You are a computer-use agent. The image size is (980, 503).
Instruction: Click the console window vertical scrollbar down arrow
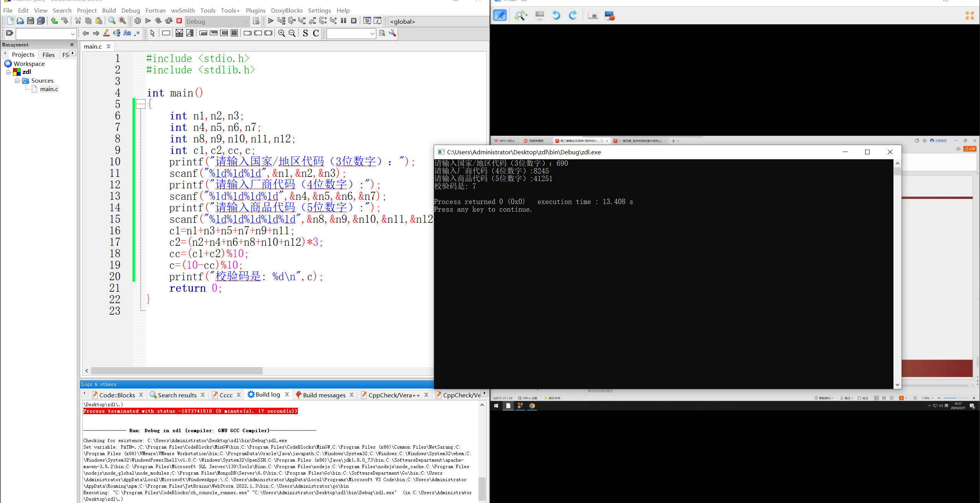pyautogui.click(x=897, y=385)
